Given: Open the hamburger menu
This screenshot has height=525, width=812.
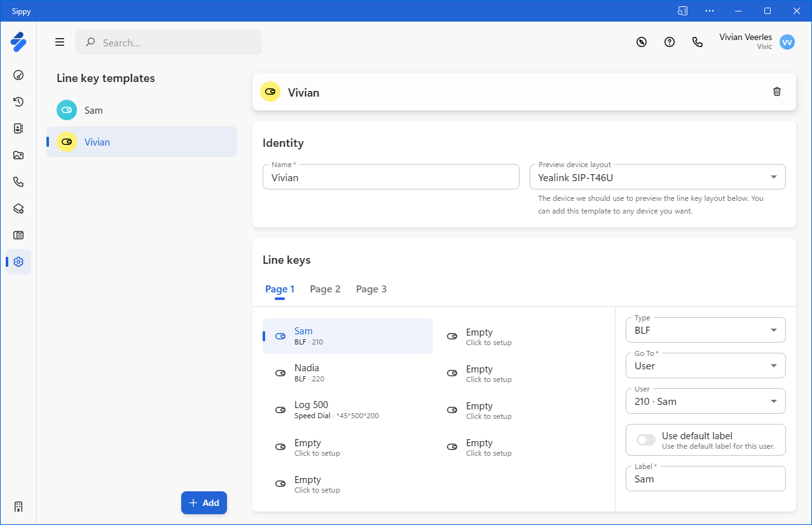Looking at the screenshot, I should click(60, 43).
